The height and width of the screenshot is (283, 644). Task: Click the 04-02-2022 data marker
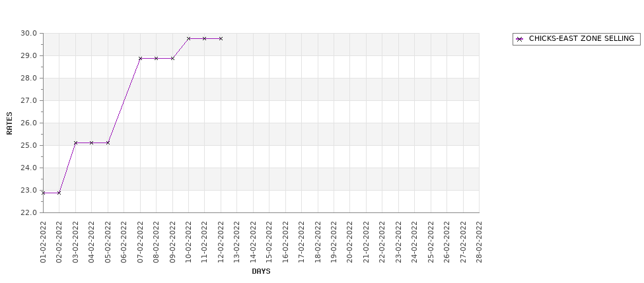(92, 142)
